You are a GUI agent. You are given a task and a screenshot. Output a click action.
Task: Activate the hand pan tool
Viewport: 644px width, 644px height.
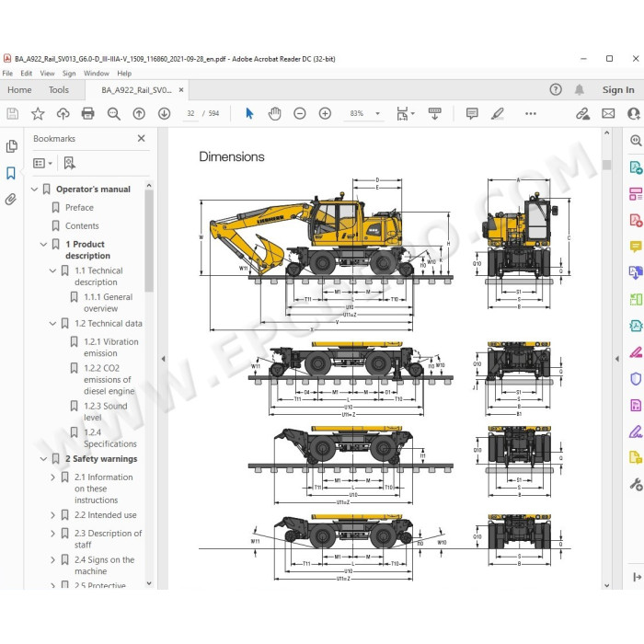[x=274, y=113]
